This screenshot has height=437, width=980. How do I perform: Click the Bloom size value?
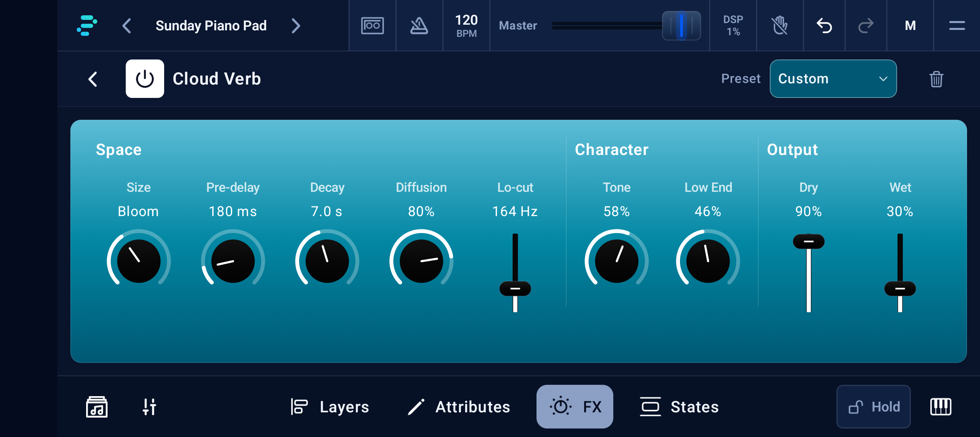[x=138, y=211]
